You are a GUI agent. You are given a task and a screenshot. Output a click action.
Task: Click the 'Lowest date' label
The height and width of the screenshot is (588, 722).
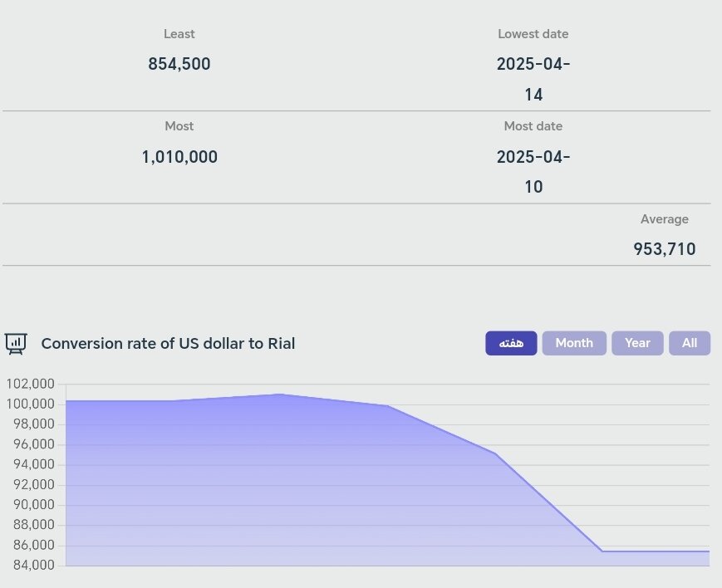coord(533,34)
